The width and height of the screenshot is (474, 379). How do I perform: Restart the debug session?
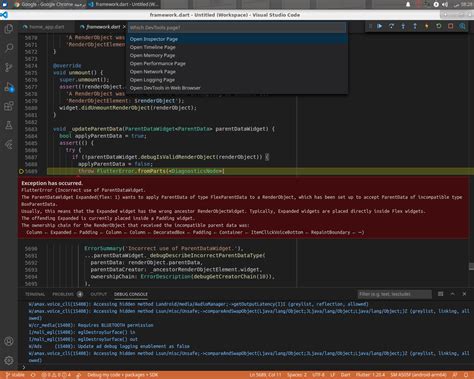click(x=439, y=26)
